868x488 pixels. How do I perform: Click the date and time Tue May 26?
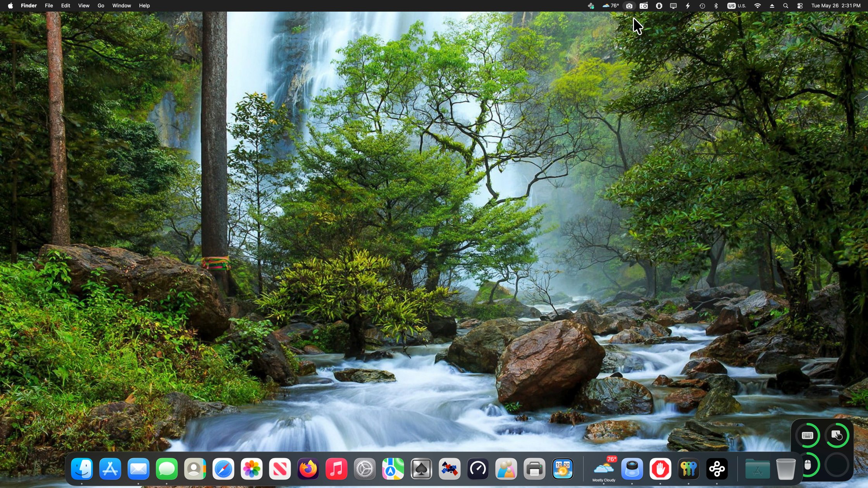coord(836,6)
